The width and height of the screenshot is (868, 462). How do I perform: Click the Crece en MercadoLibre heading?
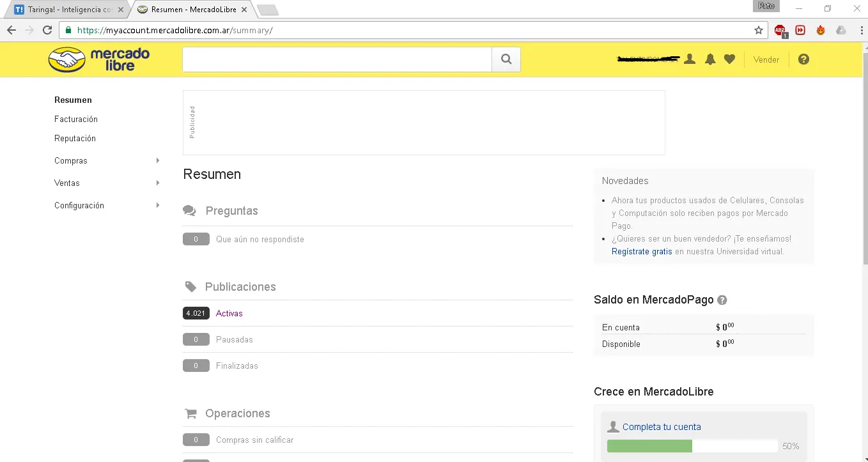pyautogui.click(x=654, y=392)
